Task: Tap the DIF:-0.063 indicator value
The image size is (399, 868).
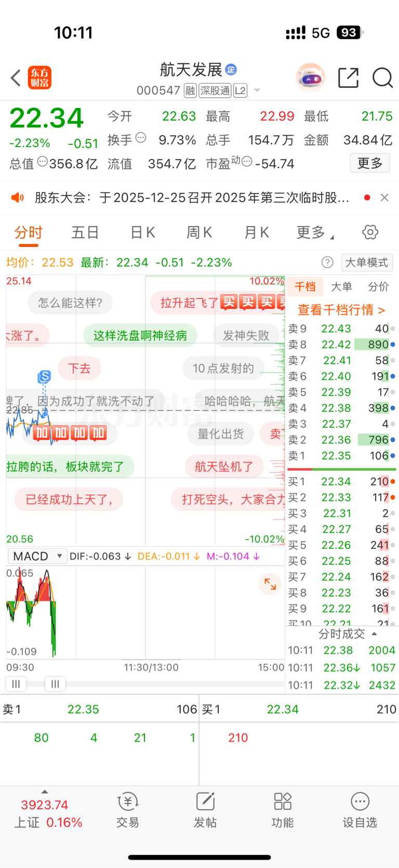Action: [100, 556]
